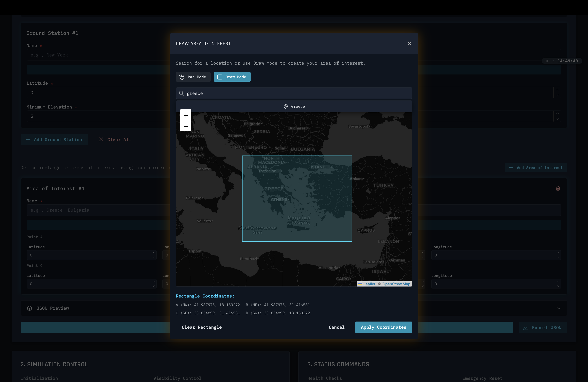Expand the JSON Preview chevron
This screenshot has width=588, height=382.
(x=558, y=308)
